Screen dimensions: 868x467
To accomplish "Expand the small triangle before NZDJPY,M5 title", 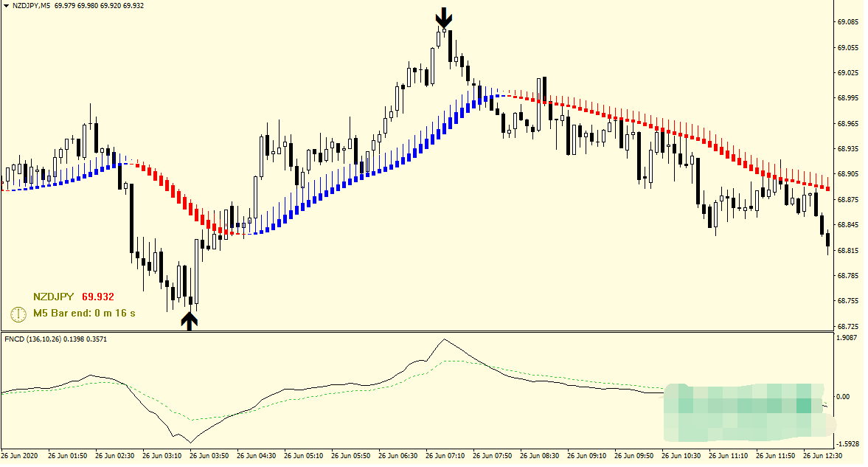I will coord(5,5).
